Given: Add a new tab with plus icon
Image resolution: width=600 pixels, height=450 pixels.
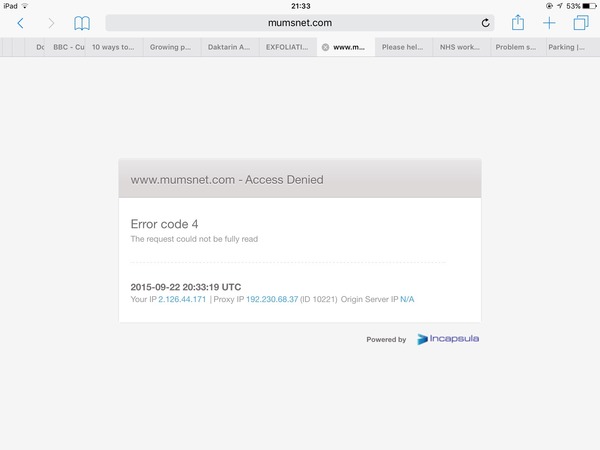Looking at the screenshot, I should (549, 23).
